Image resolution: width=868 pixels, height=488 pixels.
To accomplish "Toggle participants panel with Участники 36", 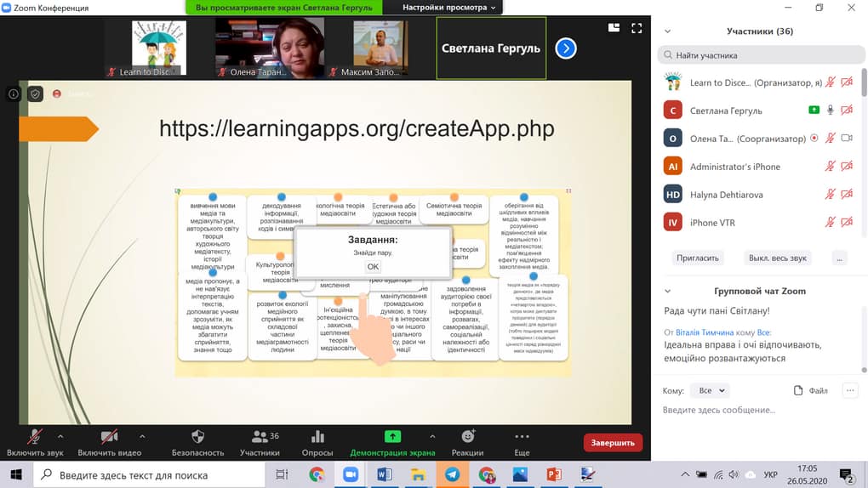I will pos(260,442).
